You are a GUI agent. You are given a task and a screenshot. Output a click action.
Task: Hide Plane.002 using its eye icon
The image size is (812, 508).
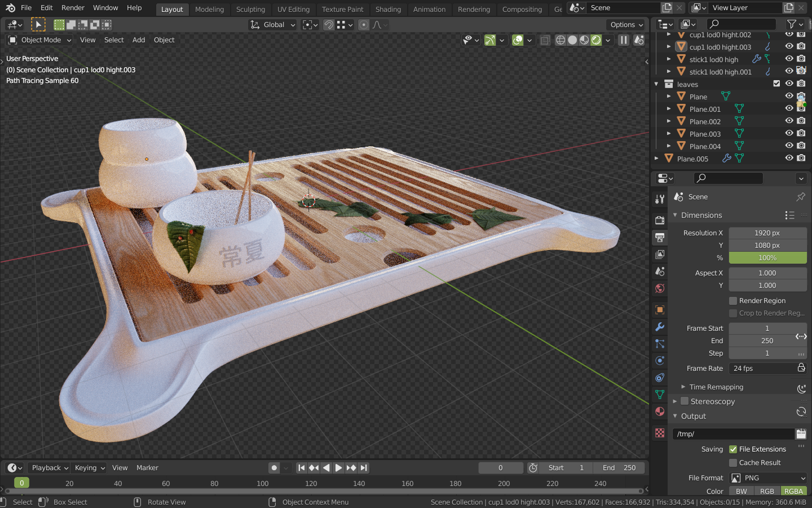tap(789, 121)
